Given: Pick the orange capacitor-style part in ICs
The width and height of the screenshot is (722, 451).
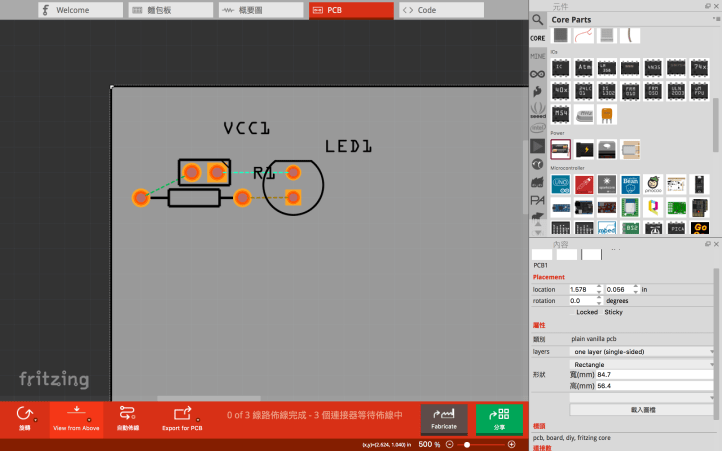Looking at the screenshot, I should [607, 114].
